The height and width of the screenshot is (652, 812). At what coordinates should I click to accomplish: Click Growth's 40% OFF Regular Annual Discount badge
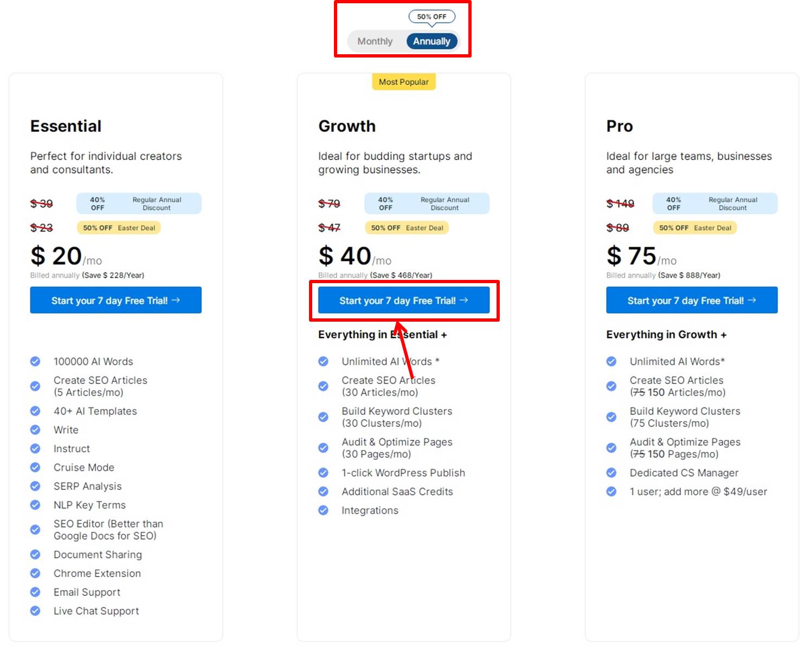(427, 203)
